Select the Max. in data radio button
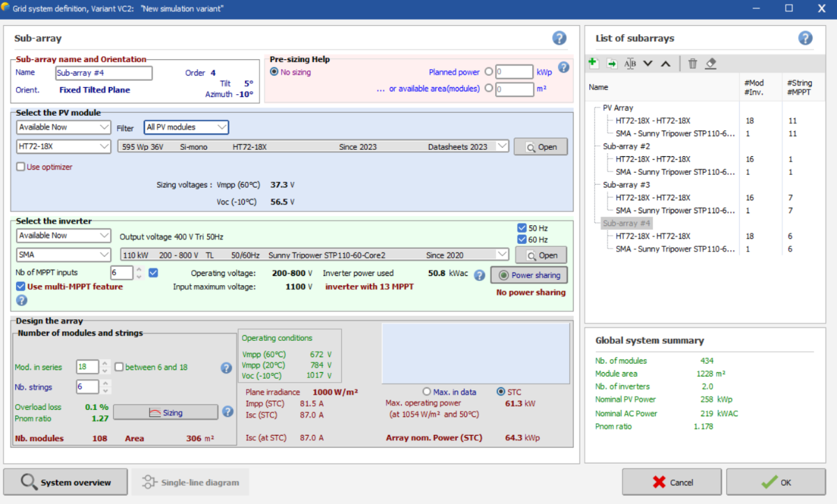The image size is (837, 504). pyautogui.click(x=427, y=392)
